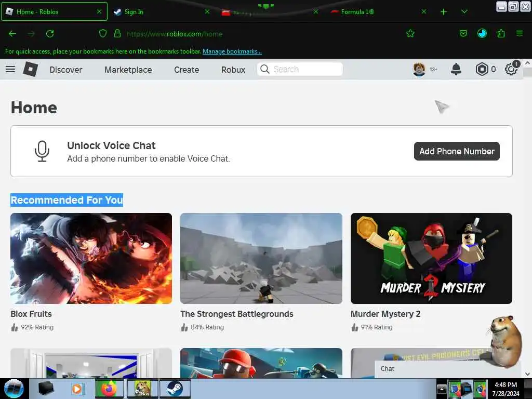532x399 pixels.
Task: Click the Firefox taskbar icon
Action: (x=109, y=389)
